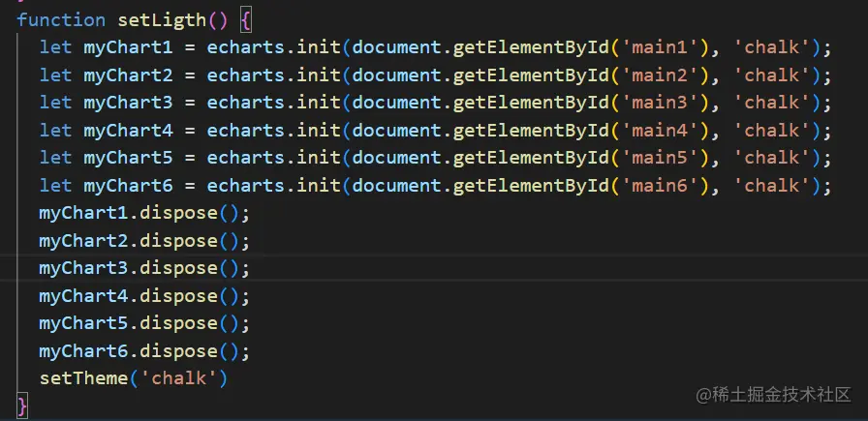Click the 'main6' string literal
The width and height of the screenshot is (868, 421).
point(660,187)
